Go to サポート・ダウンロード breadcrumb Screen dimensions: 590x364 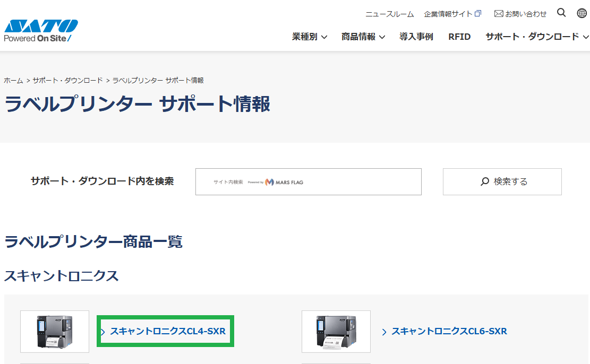tap(68, 81)
